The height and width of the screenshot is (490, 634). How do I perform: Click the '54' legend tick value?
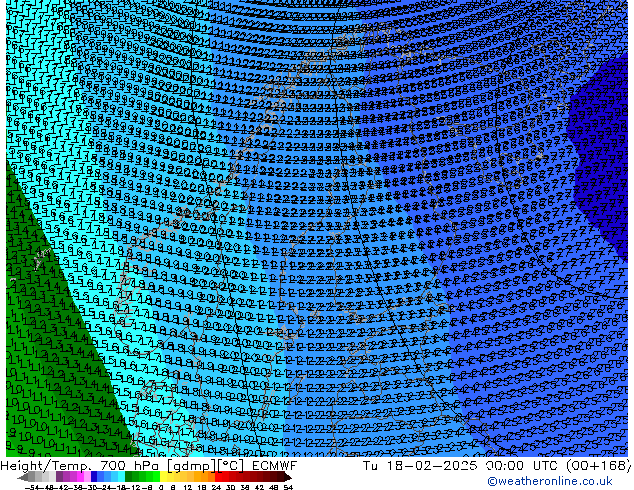click(x=289, y=488)
